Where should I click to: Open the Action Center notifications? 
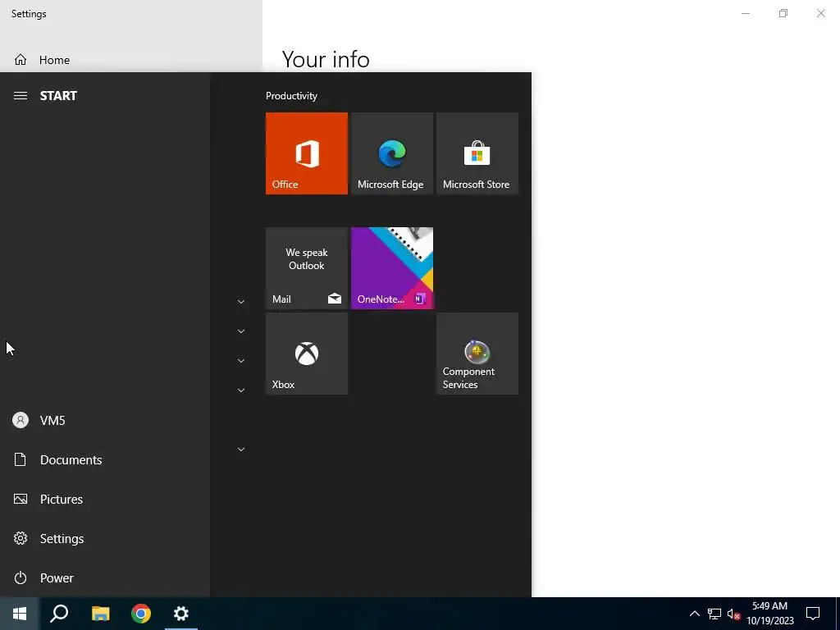tap(813, 614)
